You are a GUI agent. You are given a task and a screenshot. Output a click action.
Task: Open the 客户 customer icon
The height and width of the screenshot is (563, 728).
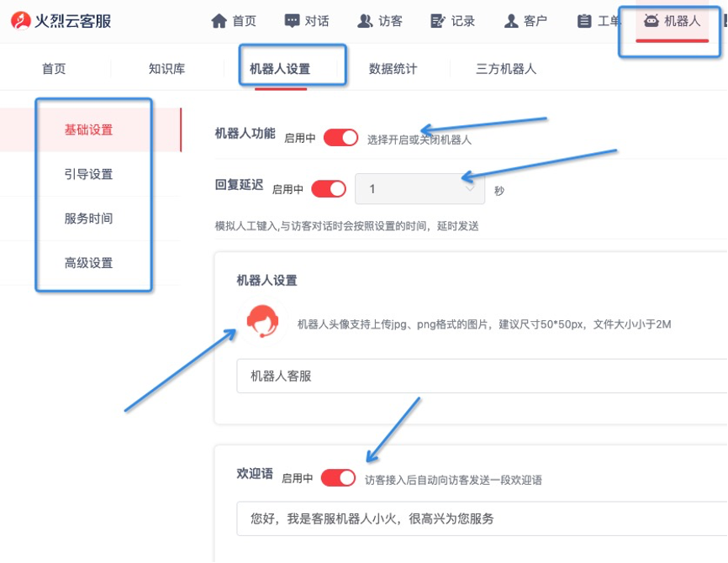511,21
